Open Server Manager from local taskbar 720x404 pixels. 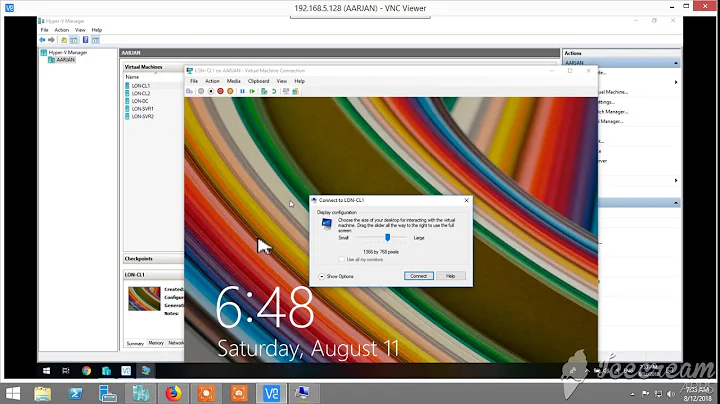(108, 393)
